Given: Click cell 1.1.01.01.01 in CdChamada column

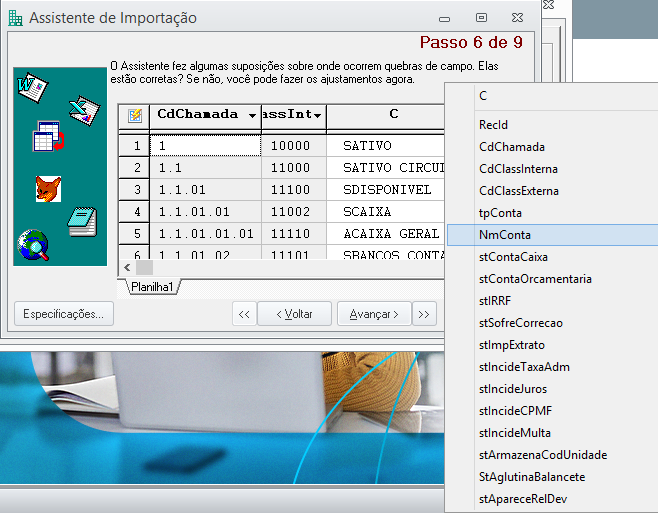Looking at the screenshot, I should [206, 233].
